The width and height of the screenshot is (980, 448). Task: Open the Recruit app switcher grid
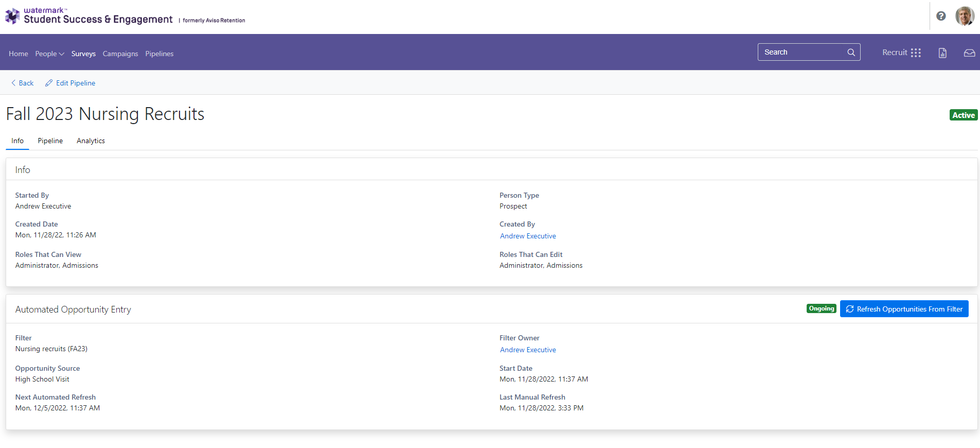[916, 53]
